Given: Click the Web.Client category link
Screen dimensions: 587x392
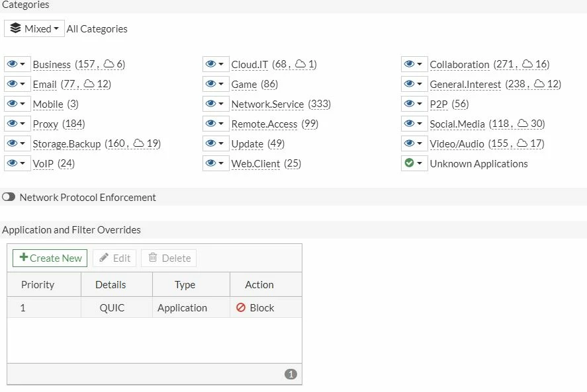Looking at the screenshot, I should tap(255, 164).
